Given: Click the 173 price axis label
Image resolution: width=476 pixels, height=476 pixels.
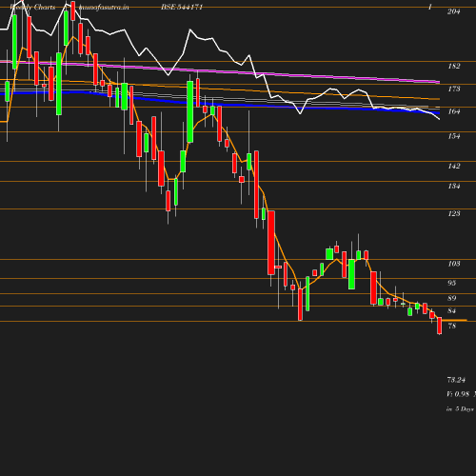Looking at the screenshot, I should coord(454,89).
